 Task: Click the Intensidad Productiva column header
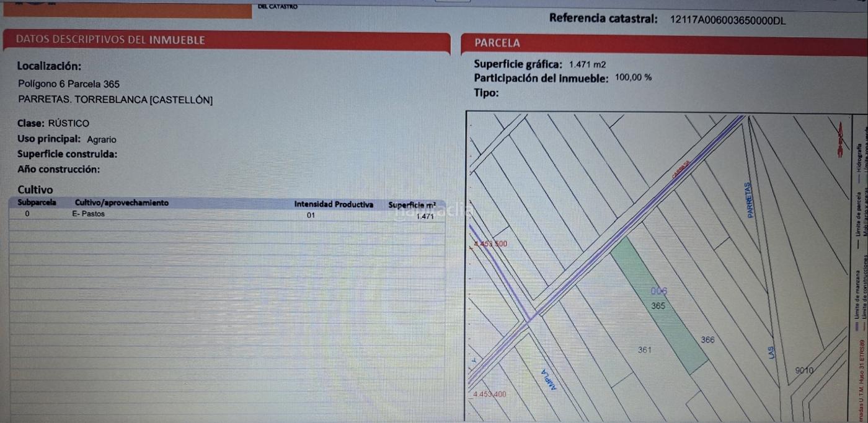click(x=334, y=204)
